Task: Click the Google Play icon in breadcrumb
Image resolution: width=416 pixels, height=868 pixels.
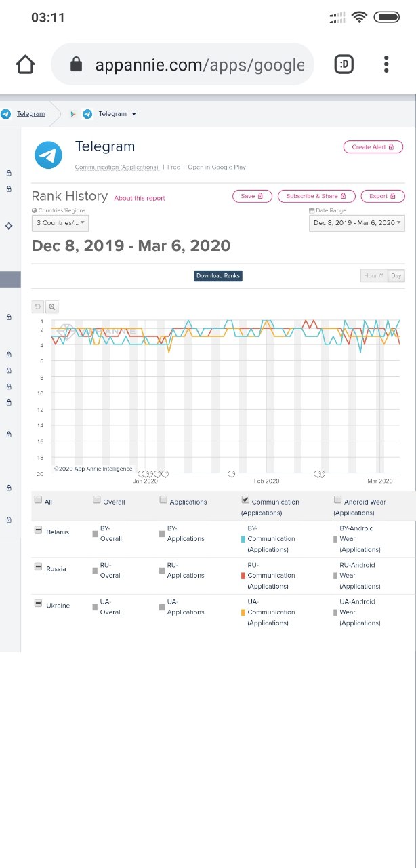Action: [72, 114]
